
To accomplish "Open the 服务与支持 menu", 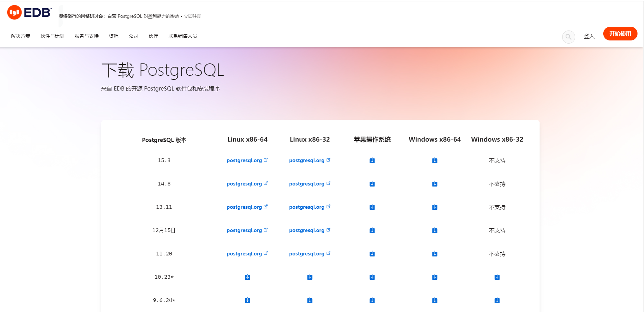I will (x=87, y=36).
